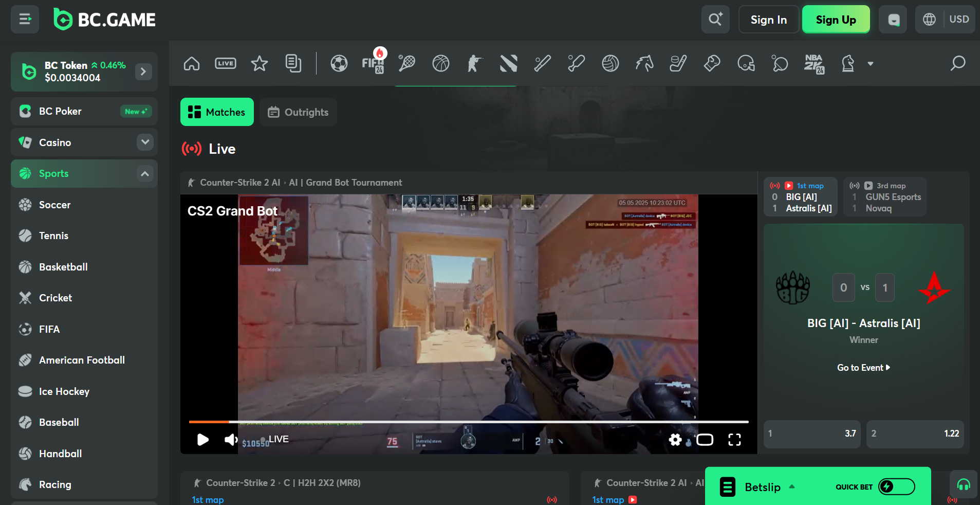This screenshot has height=505, width=980.
Task: Select the table tennis paddle icon
Action: pos(780,64)
